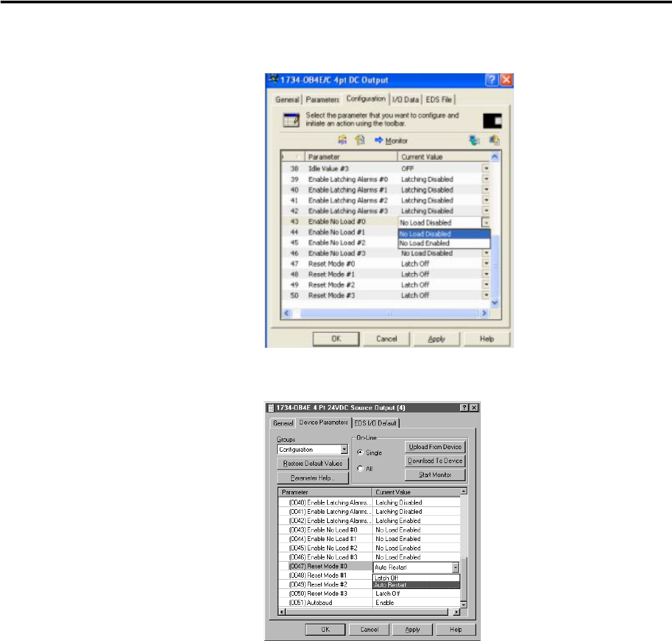The image size is (672, 641).
Task: Click Apply in the 24VDC Source Output dialog
Action: [x=412, y=630]
